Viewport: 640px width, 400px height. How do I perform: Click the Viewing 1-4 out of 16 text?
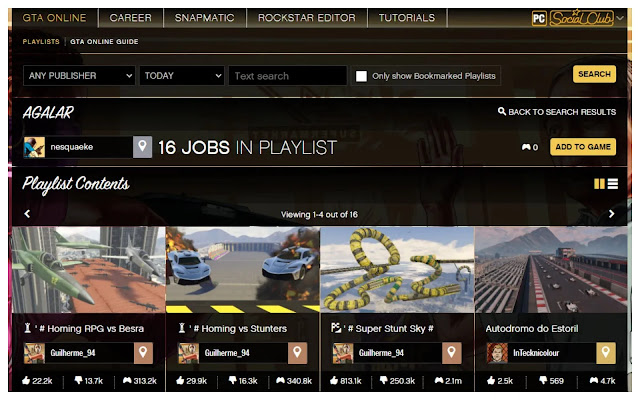319,214
